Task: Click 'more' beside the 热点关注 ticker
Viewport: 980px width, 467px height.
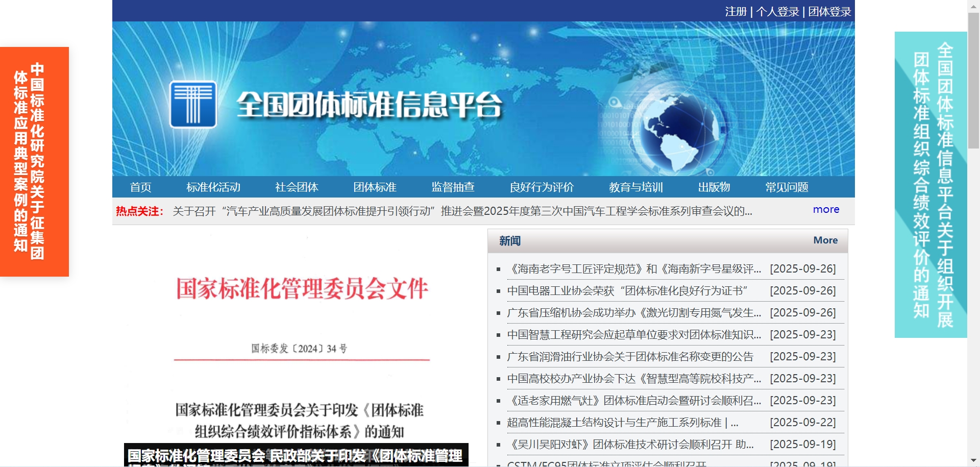Action: coord(826,210)
